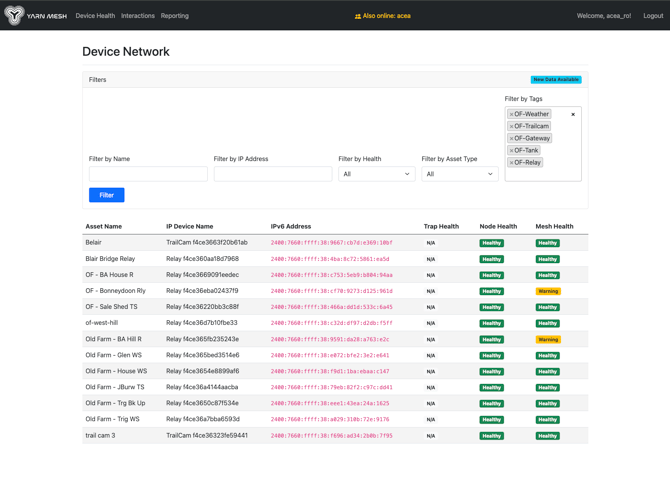The width and height of the screenshot is (670, 477).
Task: Click the New Data Available badge
Action: tap(556, 80)
